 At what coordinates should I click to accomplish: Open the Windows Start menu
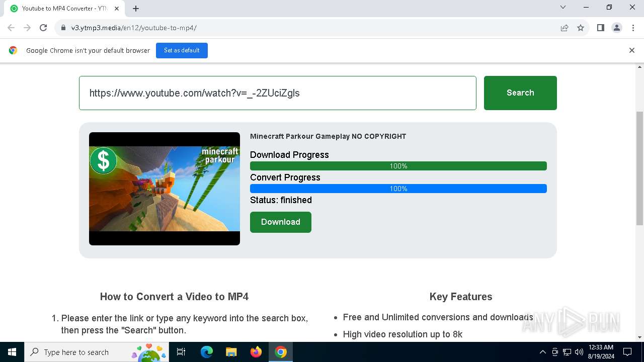[x=12, y=352]
